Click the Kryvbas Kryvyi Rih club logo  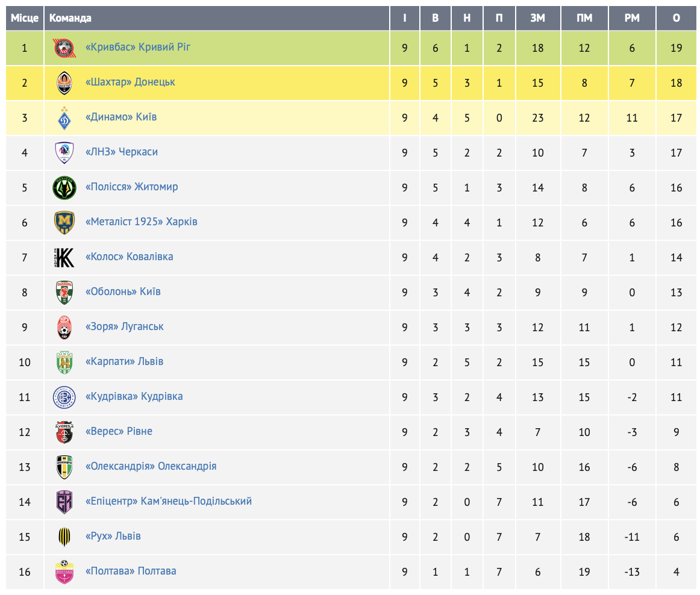coord(64,48)
